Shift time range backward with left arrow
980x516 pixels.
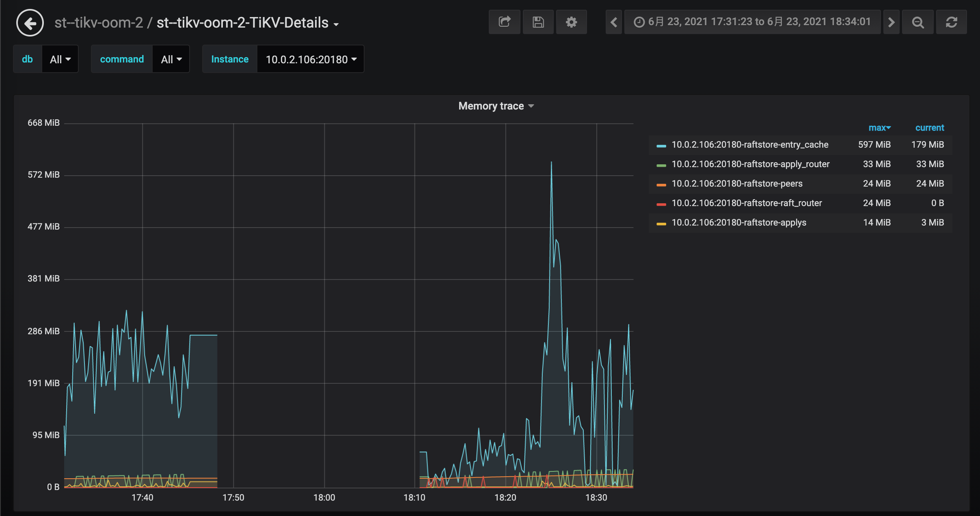[x=613, y=22]
